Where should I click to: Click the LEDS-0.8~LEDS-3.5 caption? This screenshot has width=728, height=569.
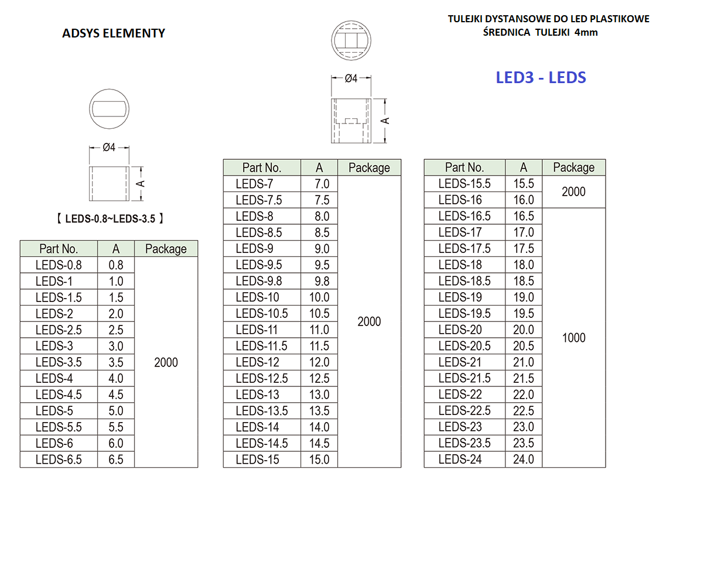click(x=110, y=219)
